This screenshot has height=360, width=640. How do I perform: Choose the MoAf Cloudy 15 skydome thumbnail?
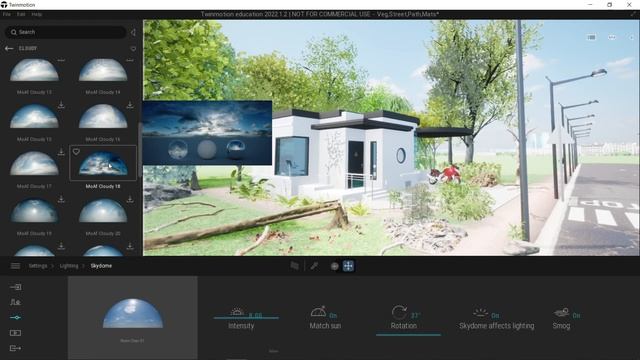pos(34,116)
